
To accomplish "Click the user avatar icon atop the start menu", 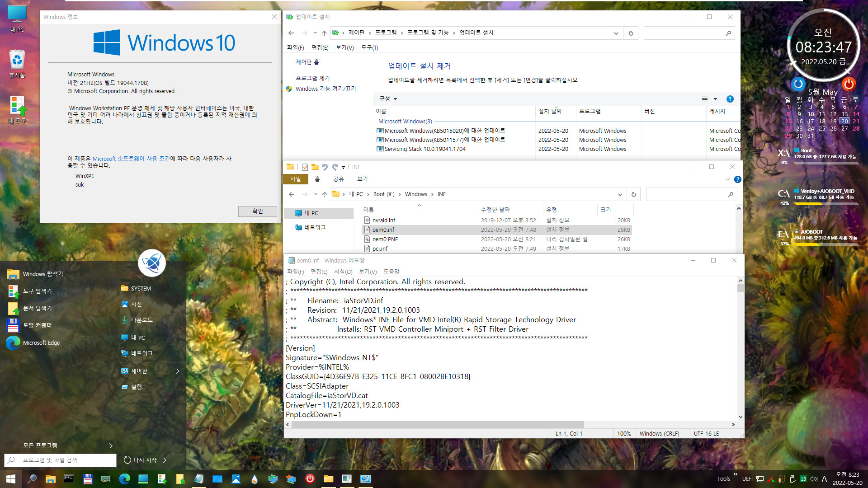I will 152,263.
